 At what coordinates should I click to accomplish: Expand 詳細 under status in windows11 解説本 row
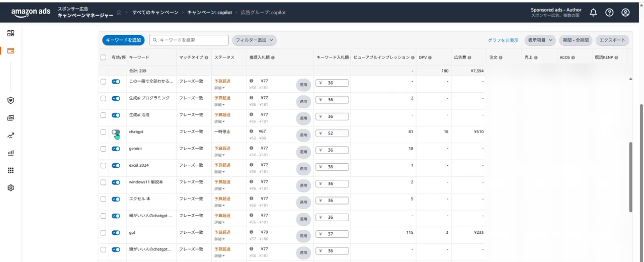click(x=219, y=189)
